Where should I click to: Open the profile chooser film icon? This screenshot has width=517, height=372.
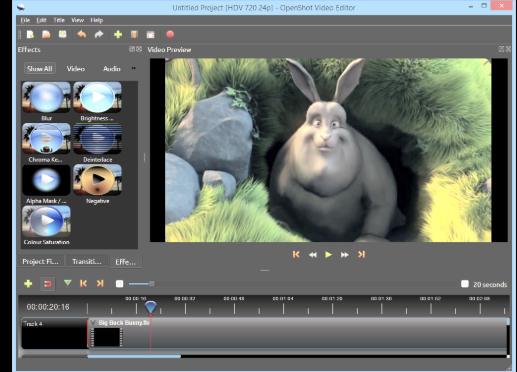click(134, 34)
